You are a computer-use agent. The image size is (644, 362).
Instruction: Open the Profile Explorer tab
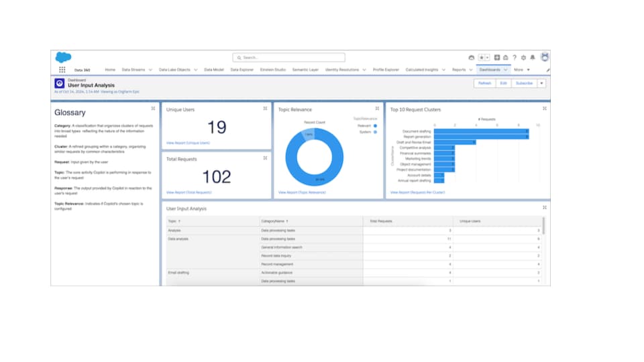386,70
